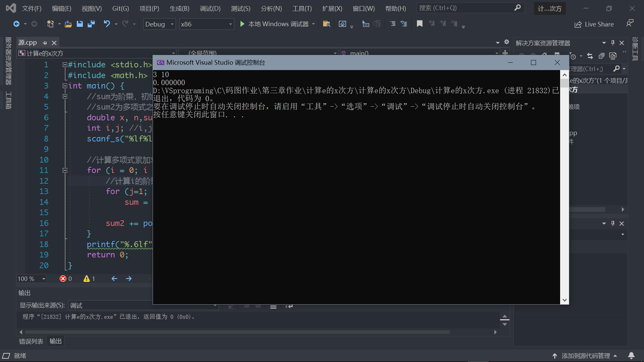Open the 帮助(H) menu
644x362 pixels.
click(x=395, y=8)
